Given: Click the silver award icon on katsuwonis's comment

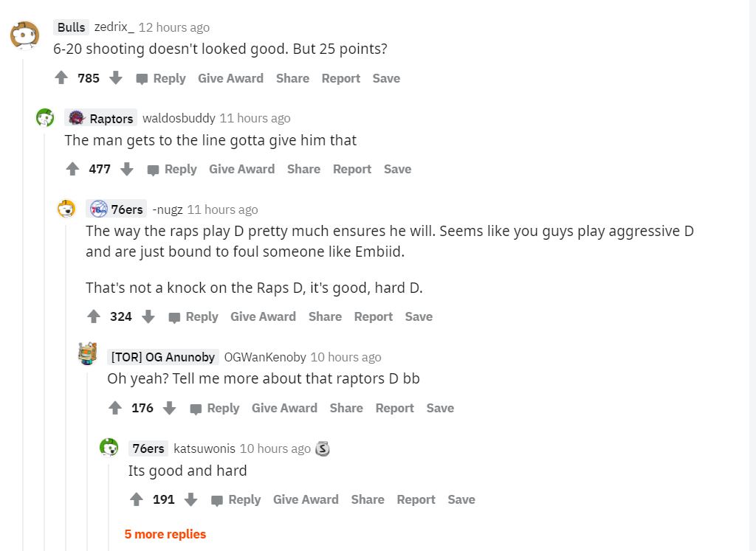Looking at the screenshot, I should click(323, 448).
